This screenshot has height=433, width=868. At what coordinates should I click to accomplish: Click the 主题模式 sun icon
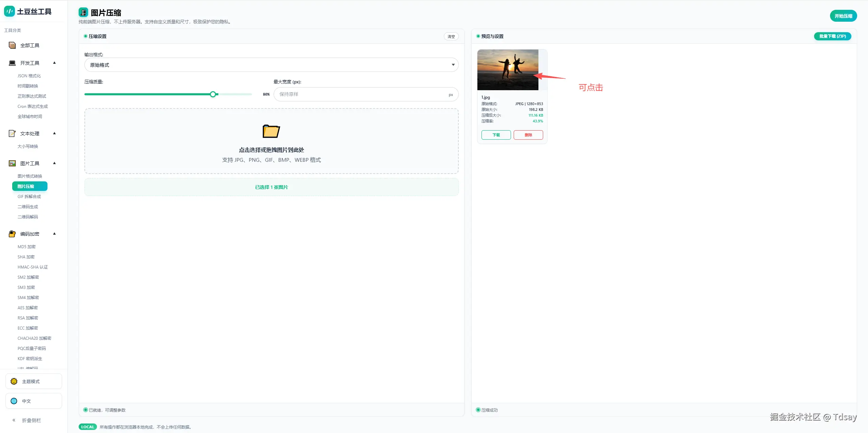click(14, 381)
